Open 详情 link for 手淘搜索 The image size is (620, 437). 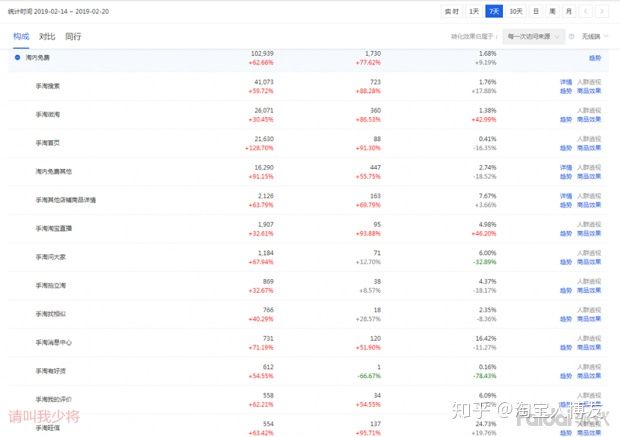tap(566, 82)
